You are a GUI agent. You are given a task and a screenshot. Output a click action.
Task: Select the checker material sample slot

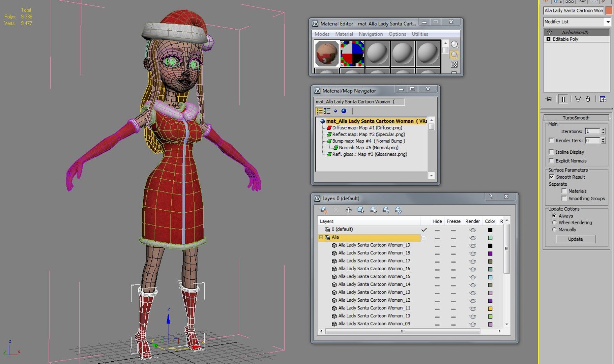click(x=352, y=53)
